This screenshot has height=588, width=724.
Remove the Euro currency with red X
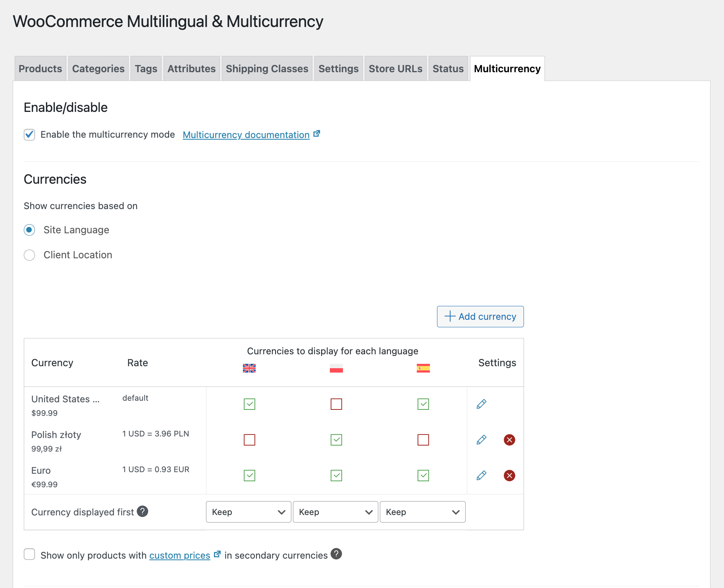[x=509, y=475]
